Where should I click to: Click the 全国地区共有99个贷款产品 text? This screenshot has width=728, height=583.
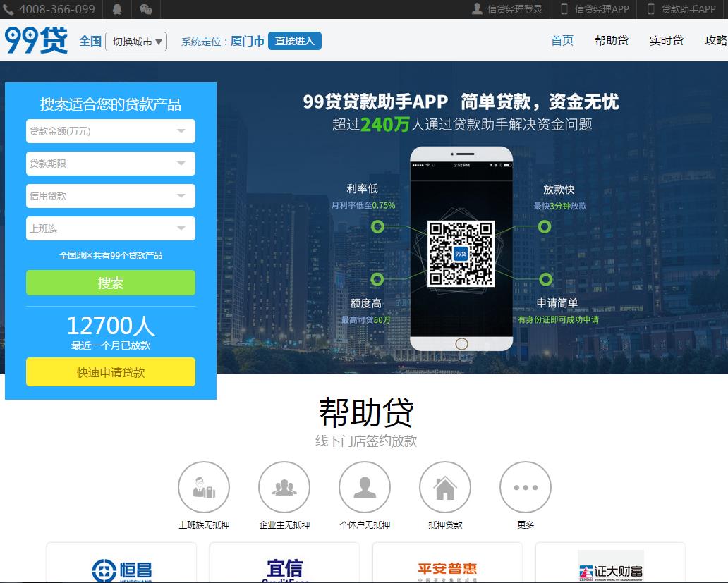click(111, 256)
